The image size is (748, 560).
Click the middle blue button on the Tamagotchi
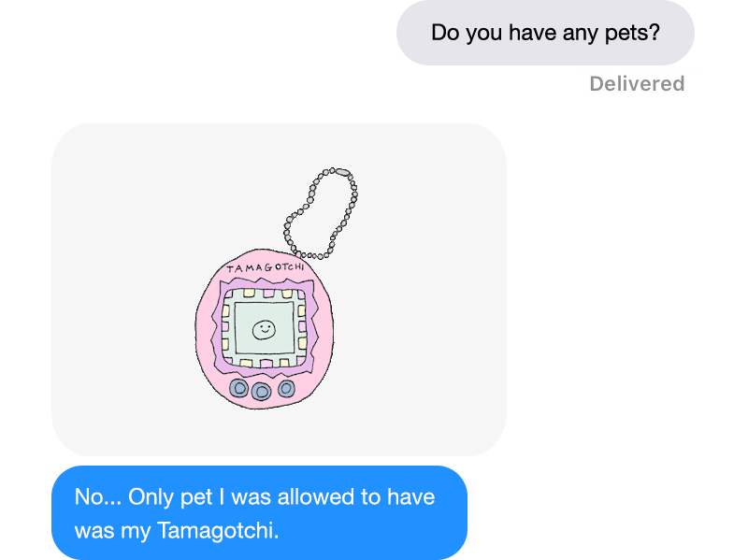[261, 392]
